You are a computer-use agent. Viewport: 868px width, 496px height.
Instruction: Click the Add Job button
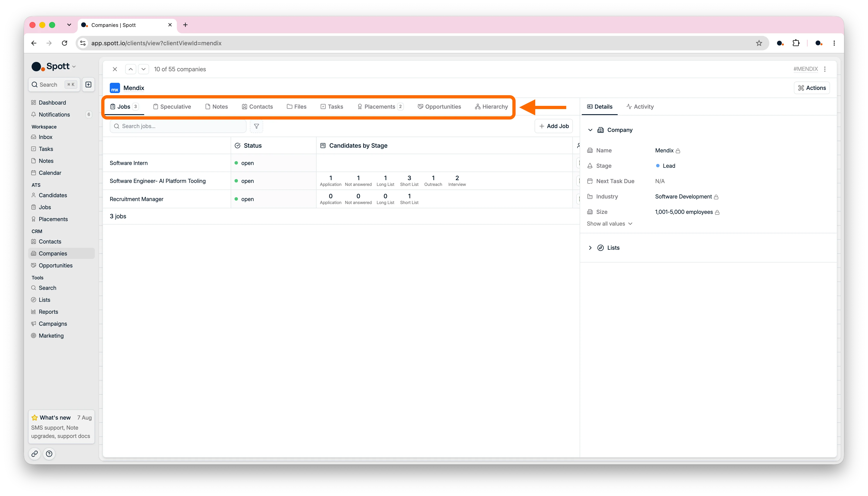pyautogui.click(x=554, y=126)
